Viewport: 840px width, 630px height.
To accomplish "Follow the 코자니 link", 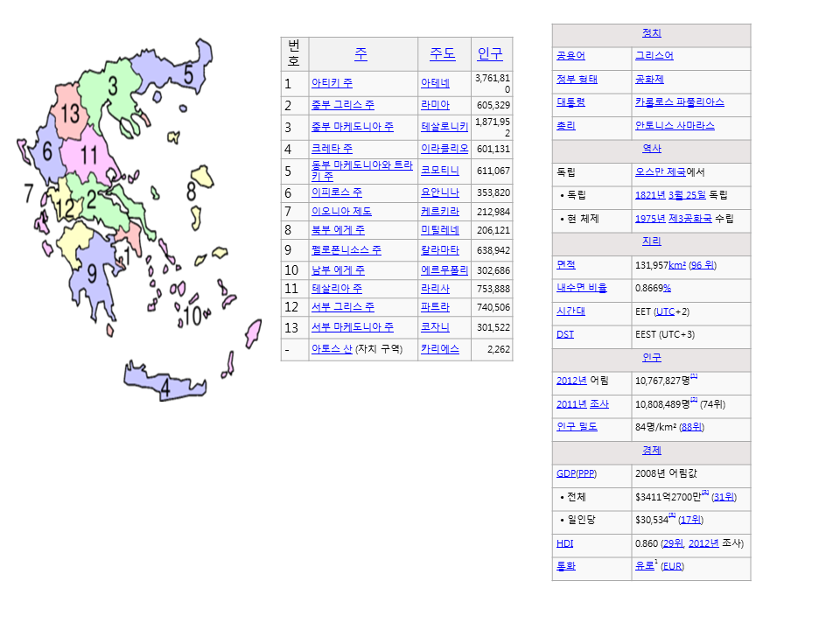I will (435, 326).
